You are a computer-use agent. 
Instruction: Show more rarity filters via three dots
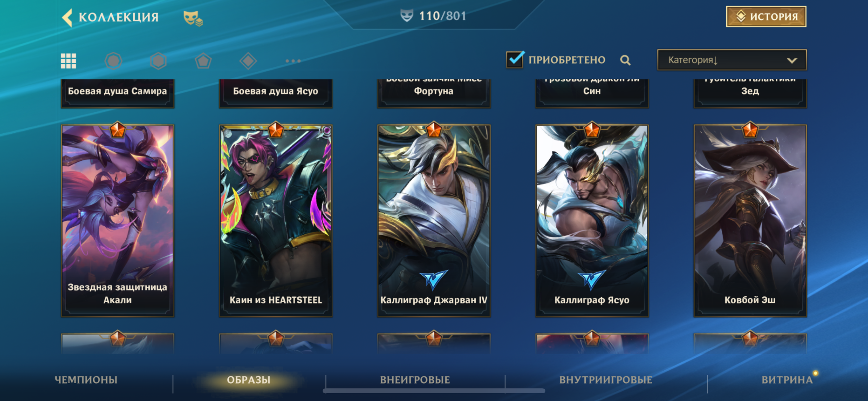(x=293, y=61)
